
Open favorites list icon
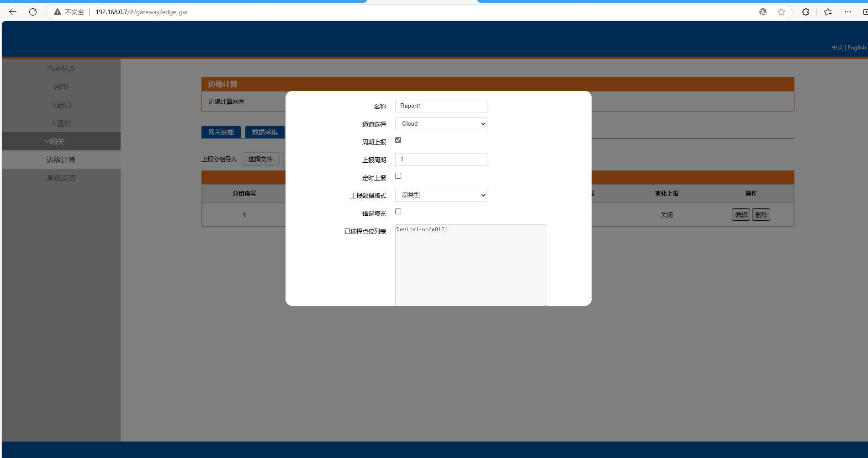click(828, 12)
